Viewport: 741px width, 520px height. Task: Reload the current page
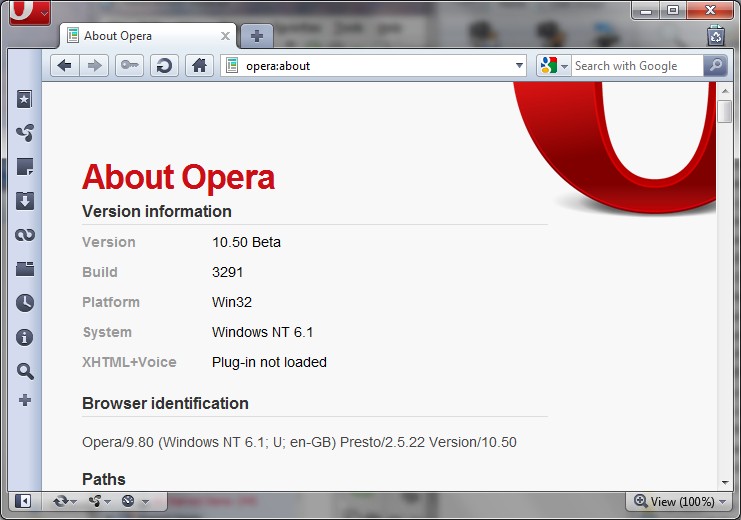point(164,66)
